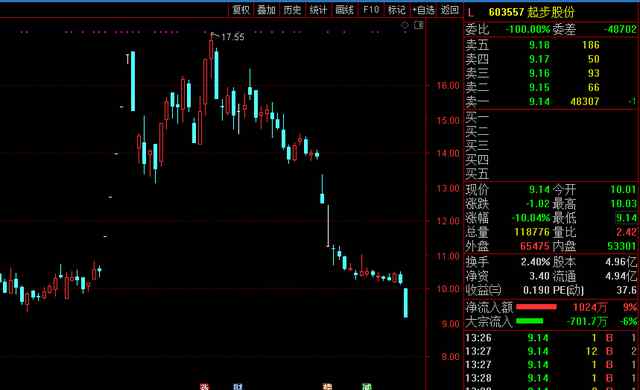Open the 复权 adjustment option
640x390 pixels.
[241, 10]
